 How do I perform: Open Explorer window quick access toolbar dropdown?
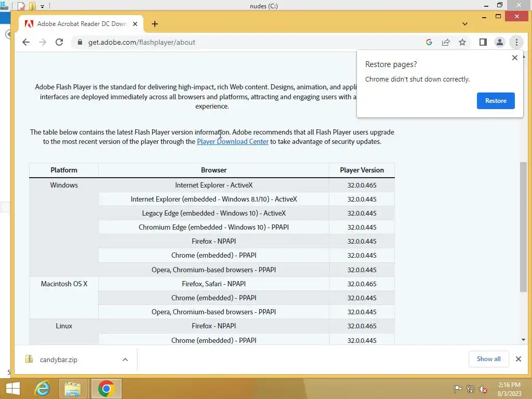(42, 6)
